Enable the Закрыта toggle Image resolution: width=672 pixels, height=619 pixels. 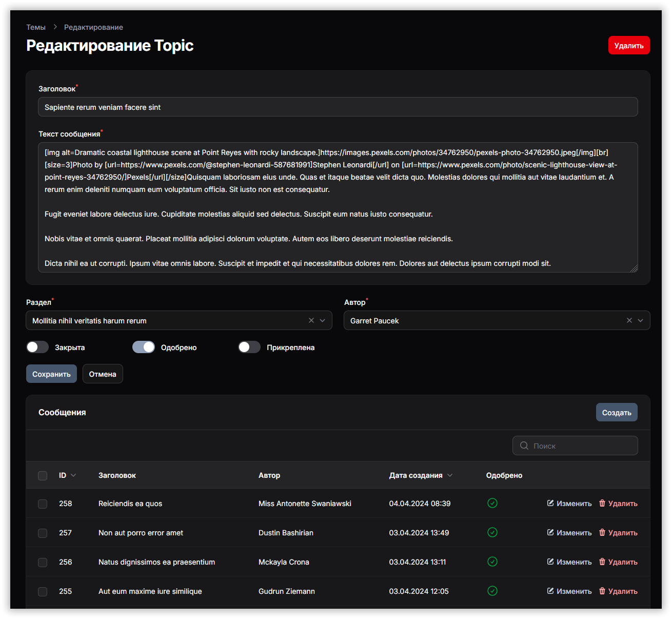37,347
